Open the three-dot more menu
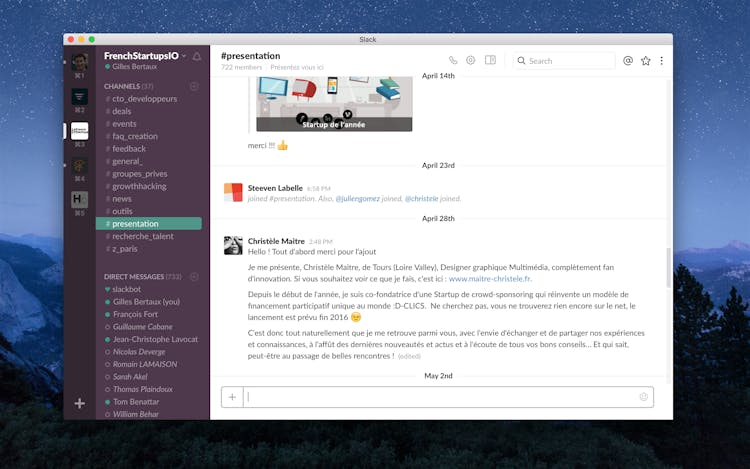Viewport: 750px width, 469px height. point(661,60)
